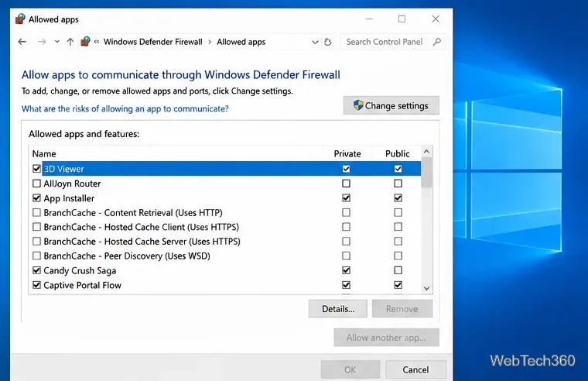Select the Candy Crush Saga row text
Image resolution: width=588 pixels, height=381 pixels.
coord(80,270)
